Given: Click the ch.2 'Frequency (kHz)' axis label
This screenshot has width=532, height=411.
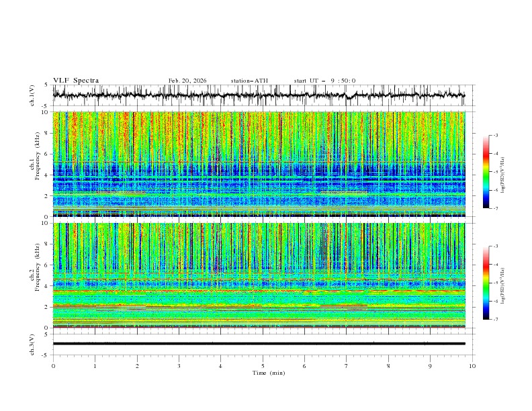Looking at the screenshot, I should (x=38, y=268).
